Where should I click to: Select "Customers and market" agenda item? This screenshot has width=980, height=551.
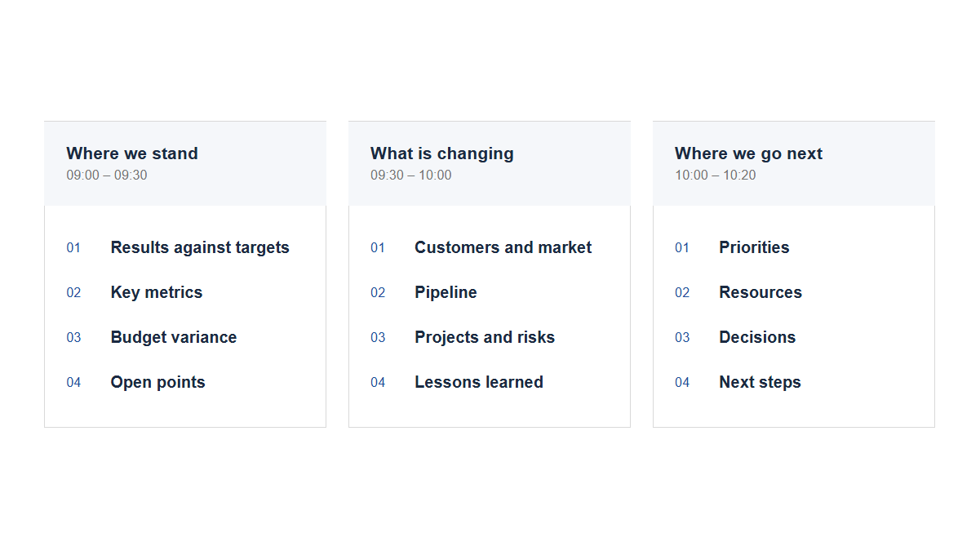[x=503, y=247]
